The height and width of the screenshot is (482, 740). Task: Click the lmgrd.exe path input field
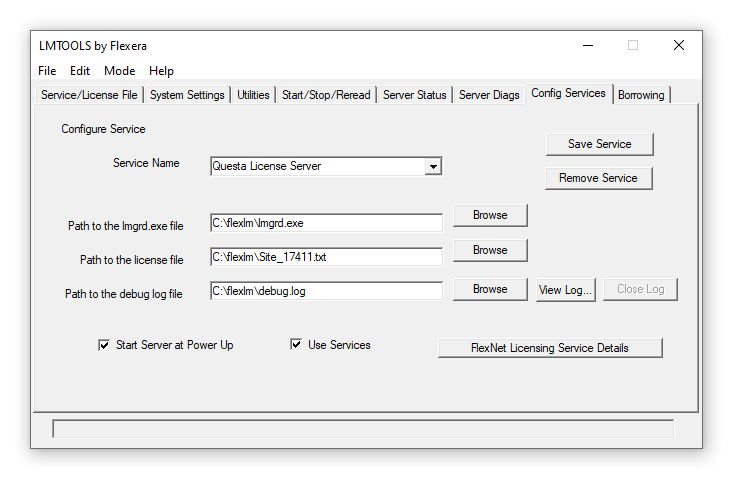click(x=326, y=223)
